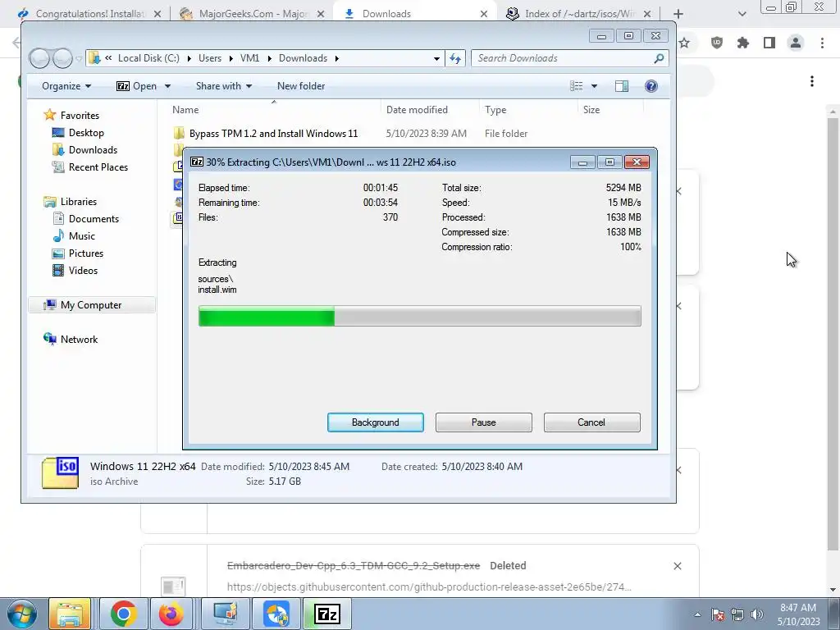
Task: Open Desktop under Favorites
Action: pos(85,133)
